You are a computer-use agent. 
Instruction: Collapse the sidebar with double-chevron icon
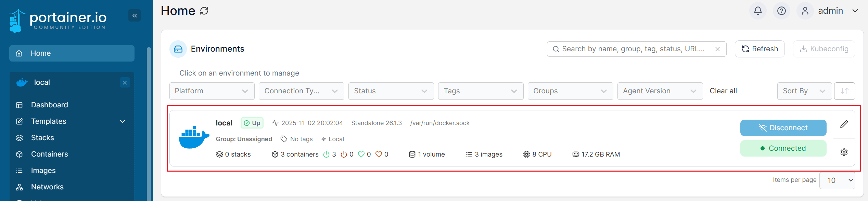(x=135, y=15)
